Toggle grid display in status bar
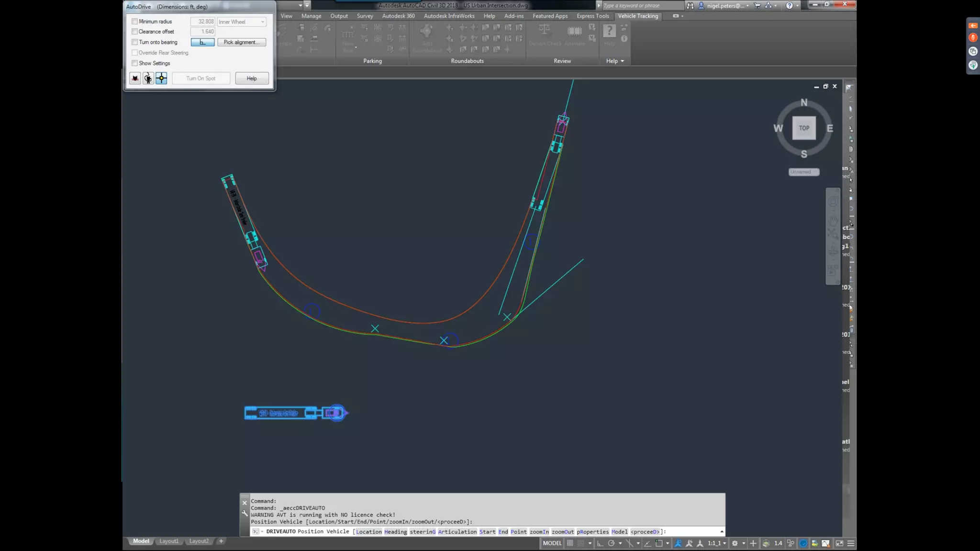The image size is (980, 551). click(570, 543)
